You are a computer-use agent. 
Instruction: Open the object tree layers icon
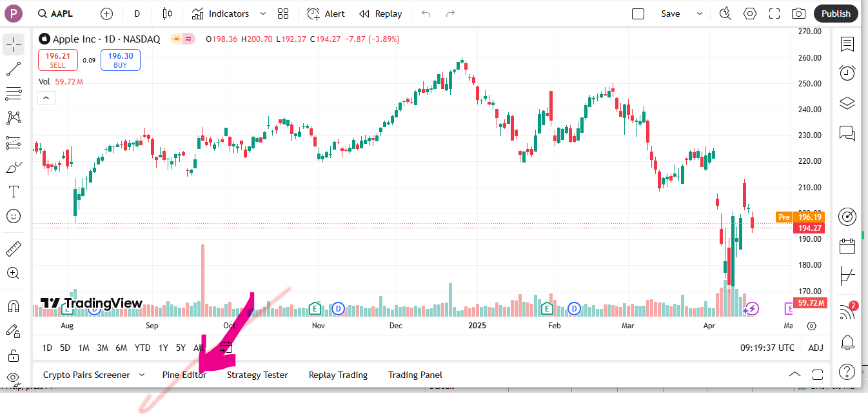point(847,103)
